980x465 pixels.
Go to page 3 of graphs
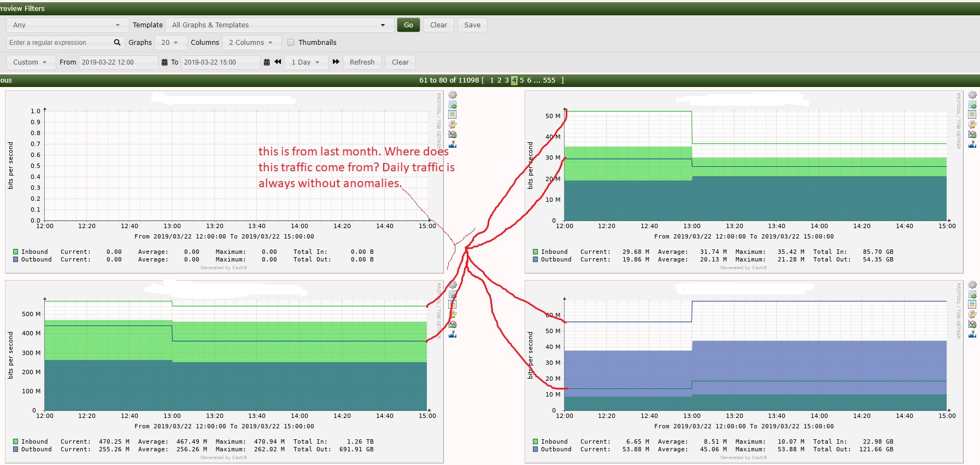tap(507, 80)
